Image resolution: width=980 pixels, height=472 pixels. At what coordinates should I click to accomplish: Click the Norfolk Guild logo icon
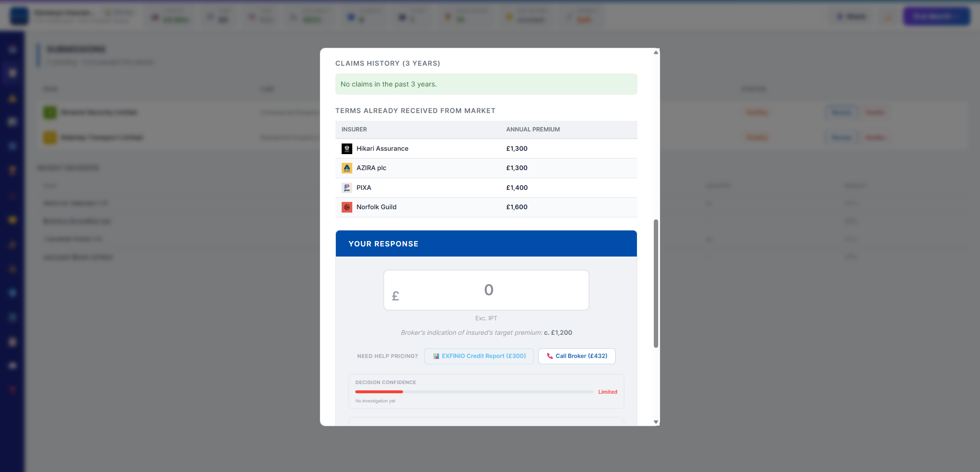(x=347, y=207)
